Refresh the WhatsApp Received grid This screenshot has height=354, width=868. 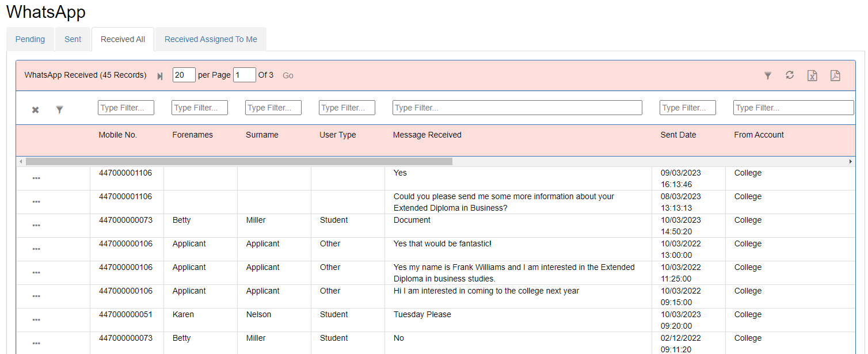coord(790,75)
